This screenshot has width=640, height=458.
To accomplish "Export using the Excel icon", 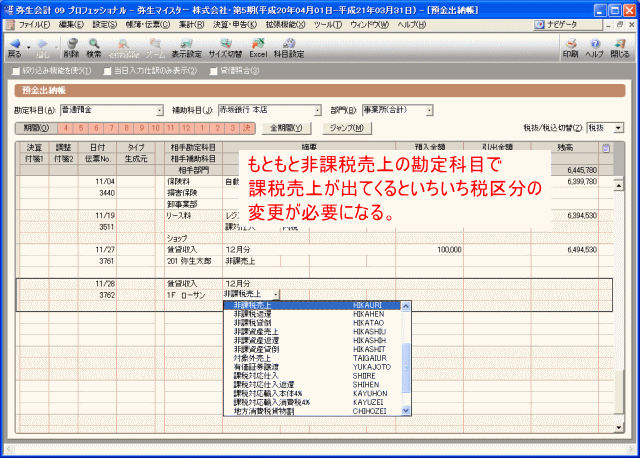I will pos(258,48).
